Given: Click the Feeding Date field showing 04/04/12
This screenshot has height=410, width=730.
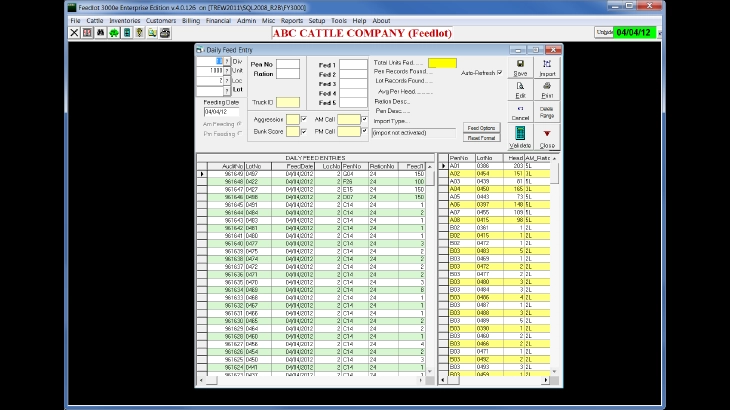Looking at the screenshot, I should pos(222,112).
